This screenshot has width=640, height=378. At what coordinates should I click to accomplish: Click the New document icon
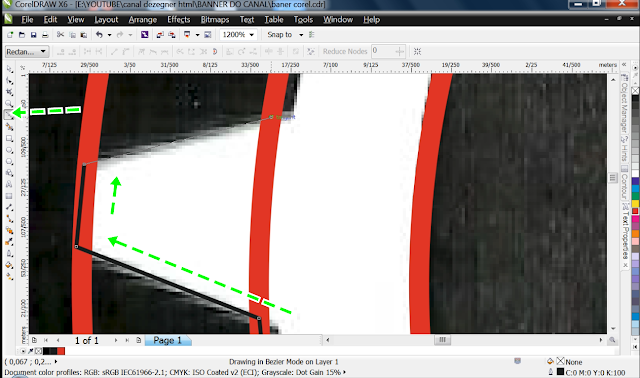(10, 35)
